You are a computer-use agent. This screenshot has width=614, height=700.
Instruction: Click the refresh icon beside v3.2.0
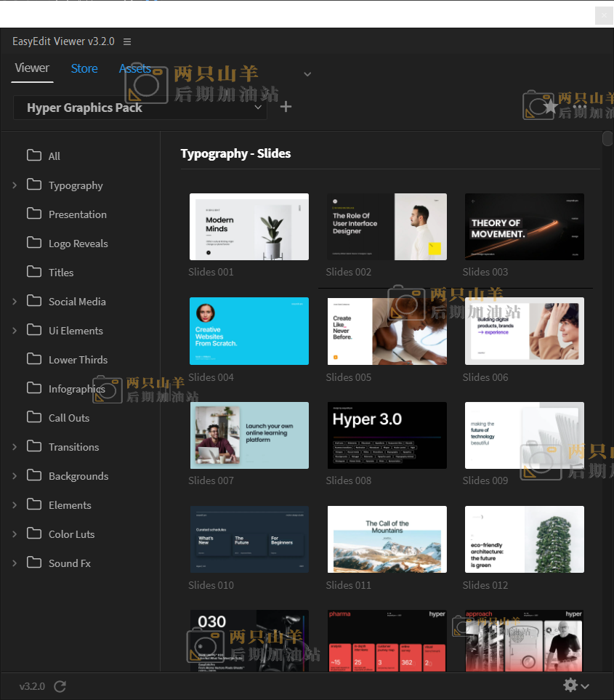coord(60,686)
